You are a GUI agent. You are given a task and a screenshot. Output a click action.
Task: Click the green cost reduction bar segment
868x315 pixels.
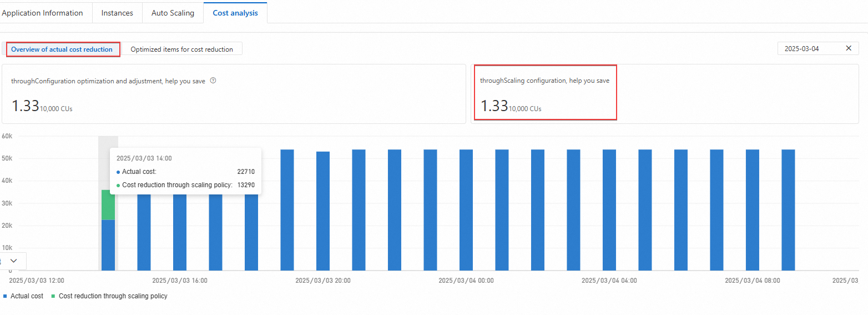(108, 205)
